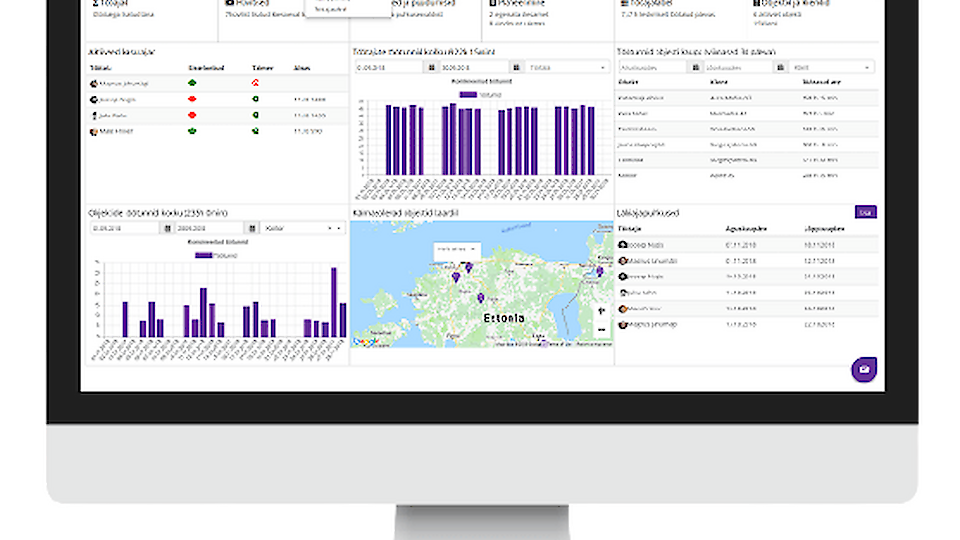Click the map zoom out minus button
Screen dimensions: 960x540
pyautogui.click(x=600, y=329)
